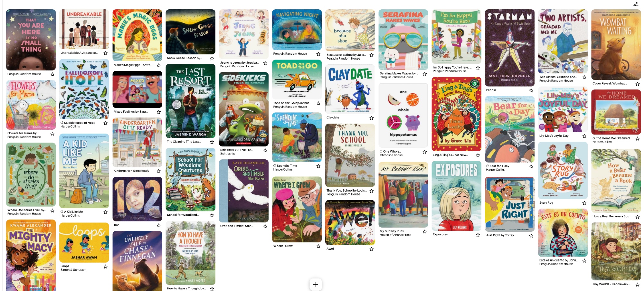Star the Exposures book pin
Image resolution: width=644 pixels, height=291 pixels.
coord(478,235)
